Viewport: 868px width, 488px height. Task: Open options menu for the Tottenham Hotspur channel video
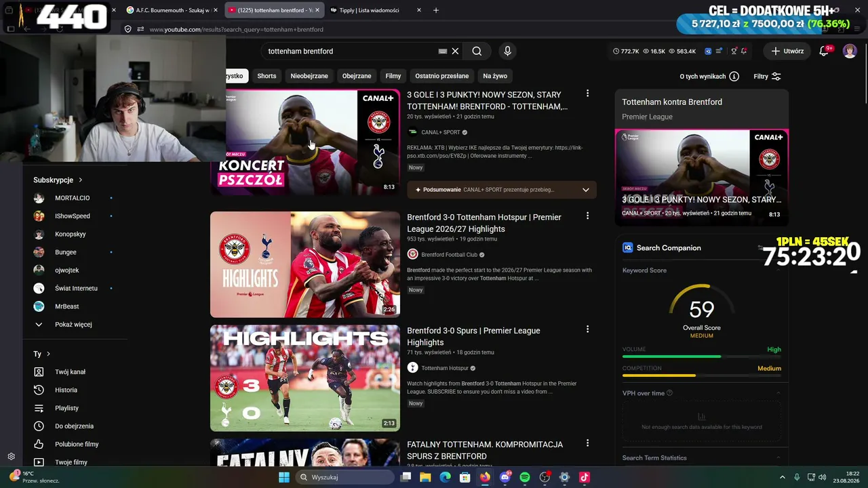point(587,329)
